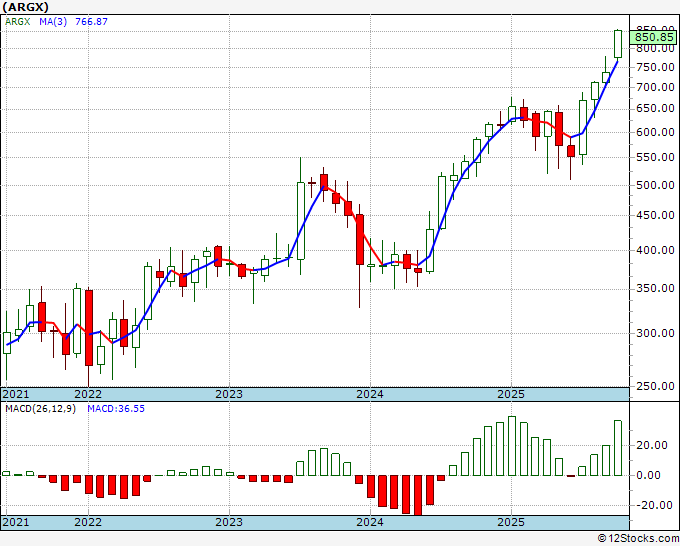This screenshot has width=680, height=546.
Task: Select 2022 on the MACD panel timeline
Action: pos(88,522)
